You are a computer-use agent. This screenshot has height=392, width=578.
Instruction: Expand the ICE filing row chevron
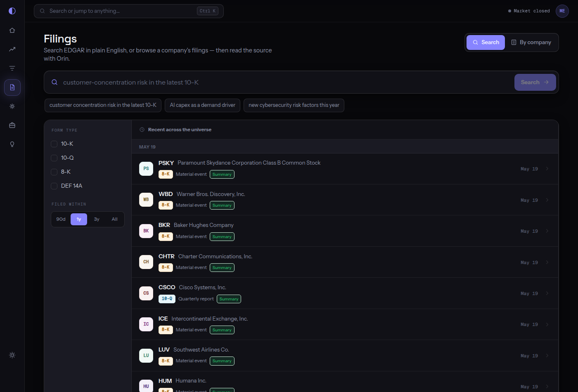coord(547,324)
